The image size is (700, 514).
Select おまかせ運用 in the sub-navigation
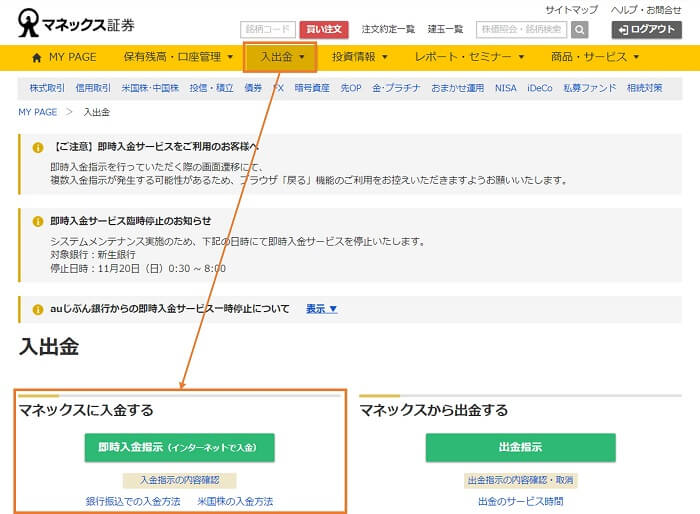point(458,88)
